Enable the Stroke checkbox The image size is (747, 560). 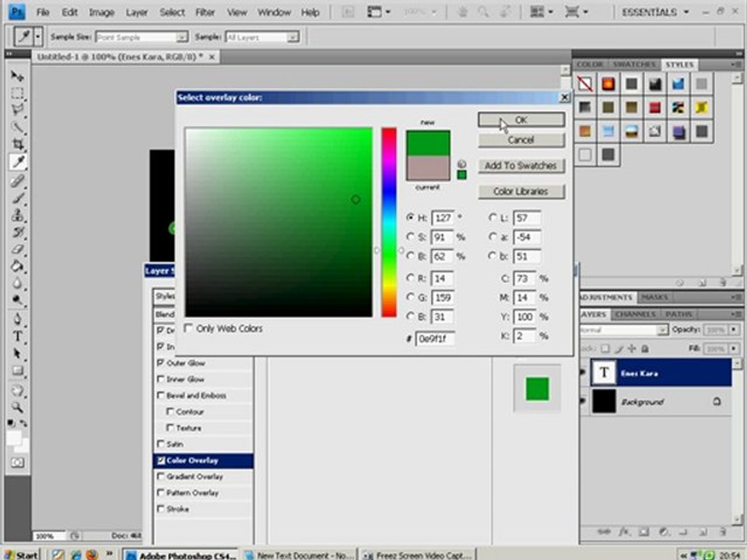(x=161, y=509)
